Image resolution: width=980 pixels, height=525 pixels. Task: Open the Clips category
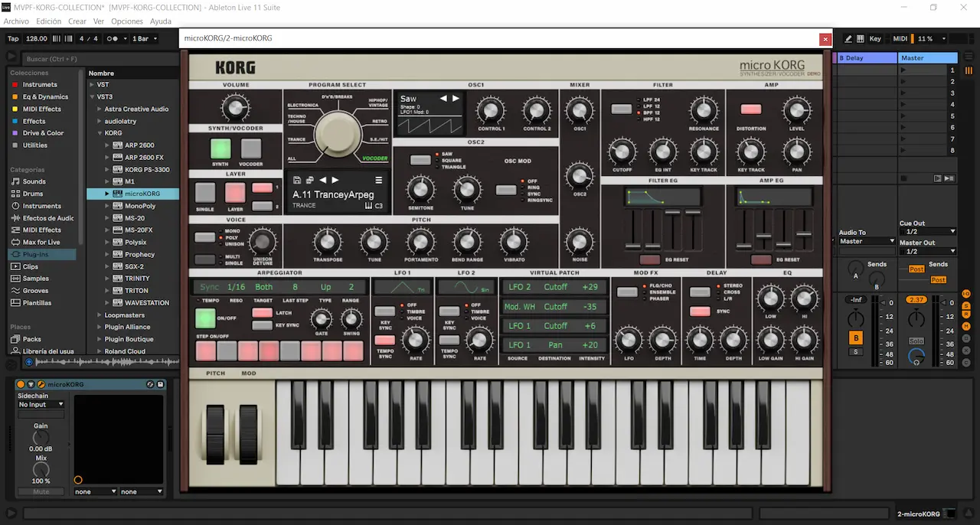31,266
